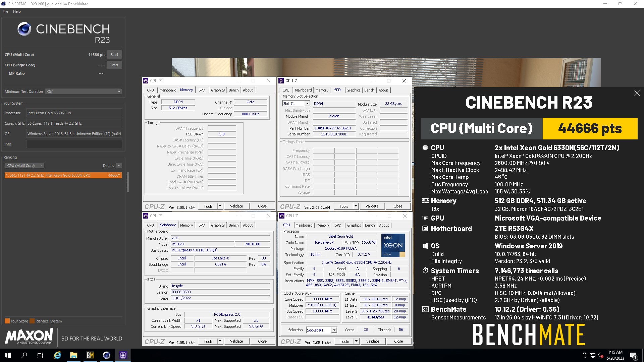Click Close in SPD CPU-Z window

(398, 206)
